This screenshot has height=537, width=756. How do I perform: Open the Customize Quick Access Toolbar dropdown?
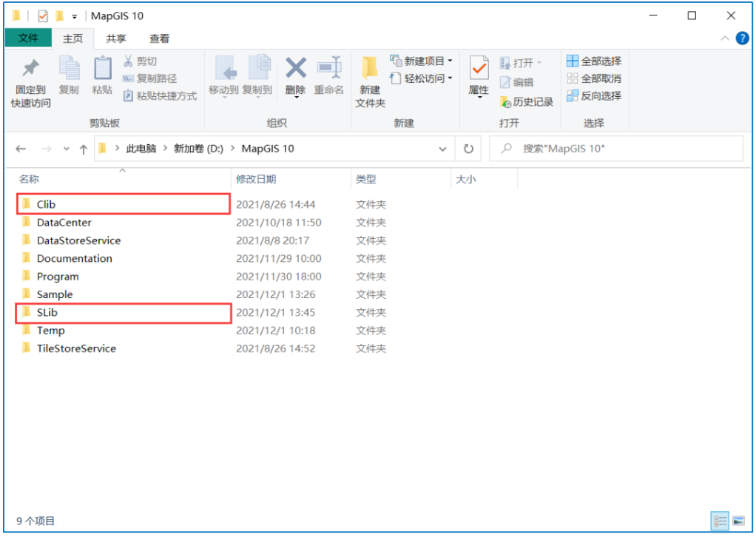click(x=74, y=17)
